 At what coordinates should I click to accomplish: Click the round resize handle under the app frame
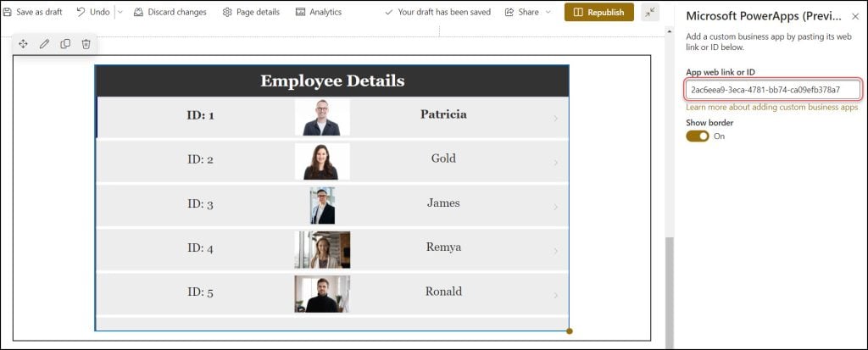[570, 331]
